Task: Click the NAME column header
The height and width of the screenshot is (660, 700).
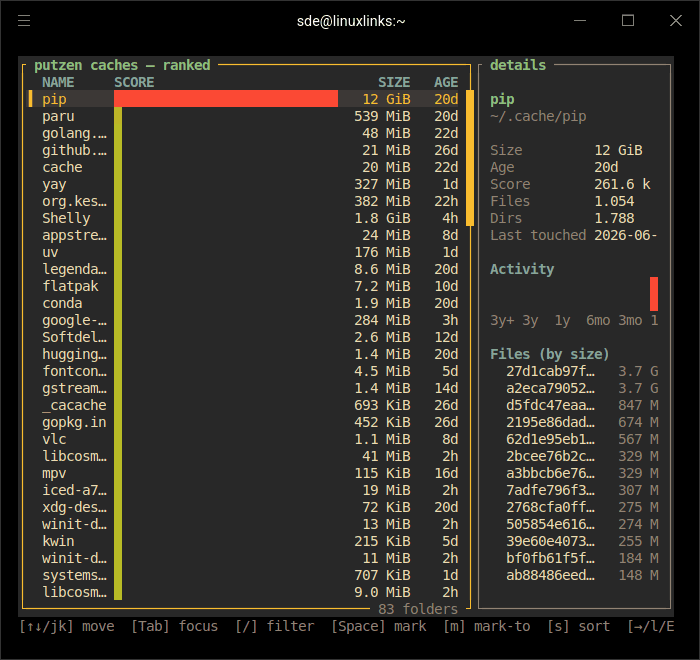Action: [x=58, y=82]
